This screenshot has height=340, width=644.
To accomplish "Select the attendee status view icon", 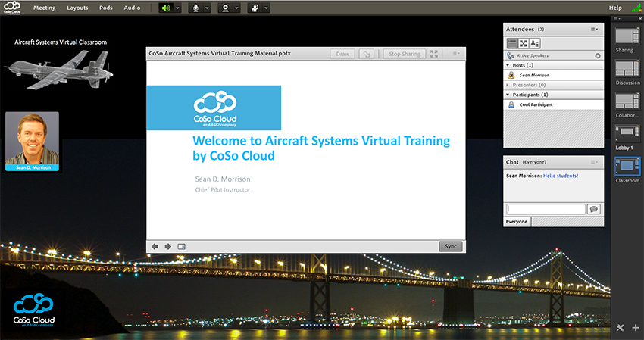I will point(534,43).
